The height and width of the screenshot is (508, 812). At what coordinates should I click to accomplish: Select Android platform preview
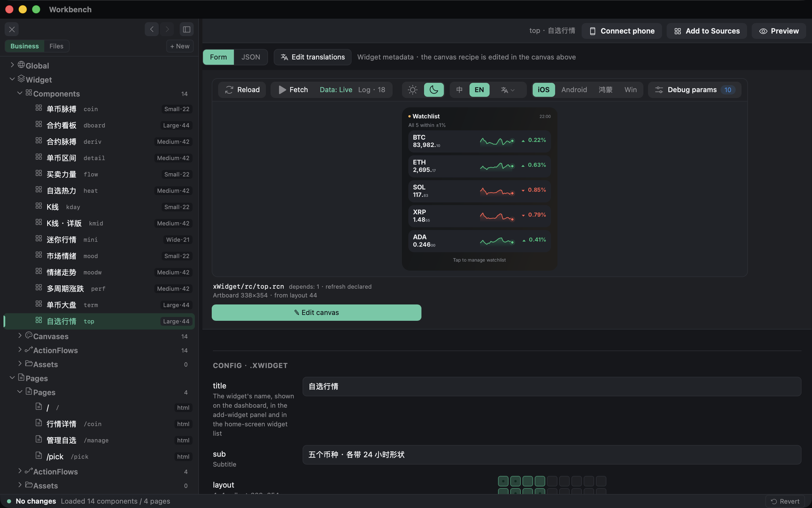(x=574, y=90)
